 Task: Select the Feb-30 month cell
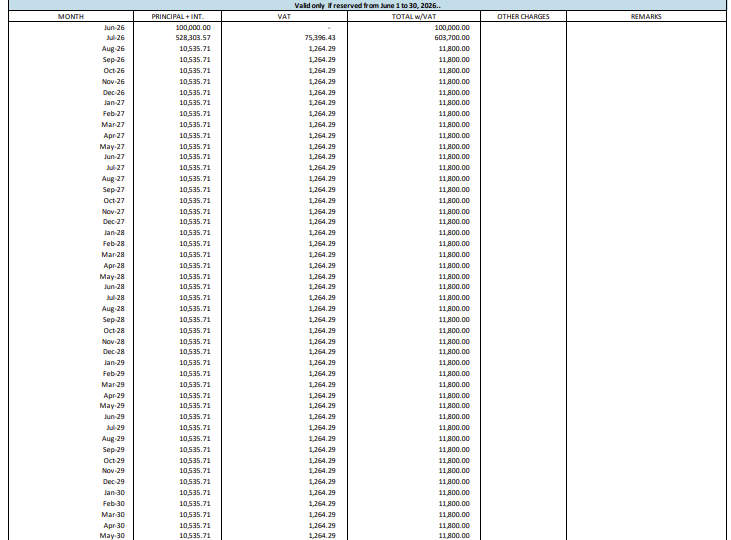(x=114, y=504)
